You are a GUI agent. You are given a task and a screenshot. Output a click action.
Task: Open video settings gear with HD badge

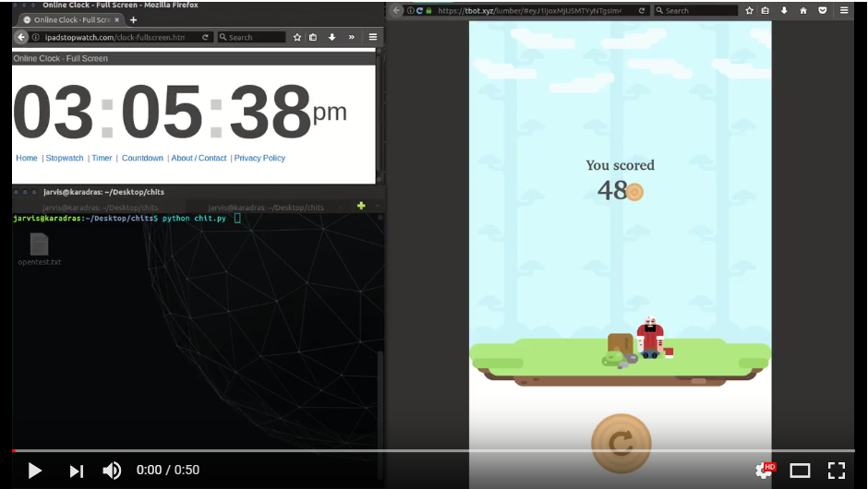tap(765, 471)
